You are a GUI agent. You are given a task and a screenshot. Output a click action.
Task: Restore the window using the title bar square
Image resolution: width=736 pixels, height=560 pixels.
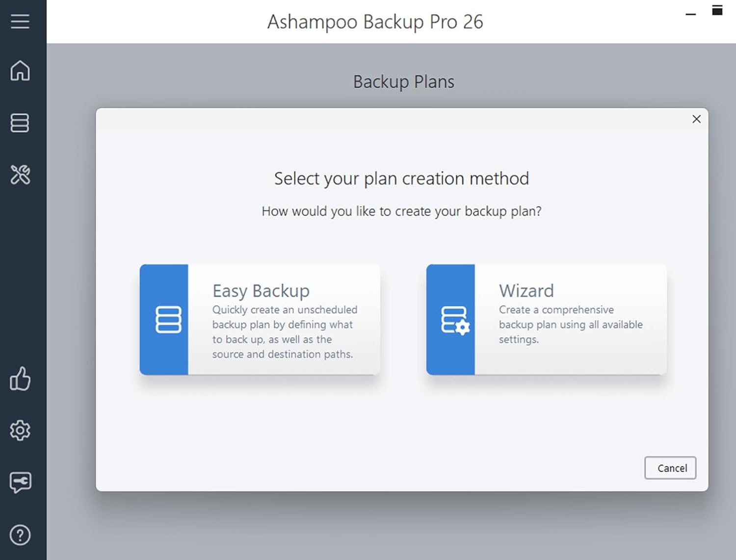click(x=716, y=9)
